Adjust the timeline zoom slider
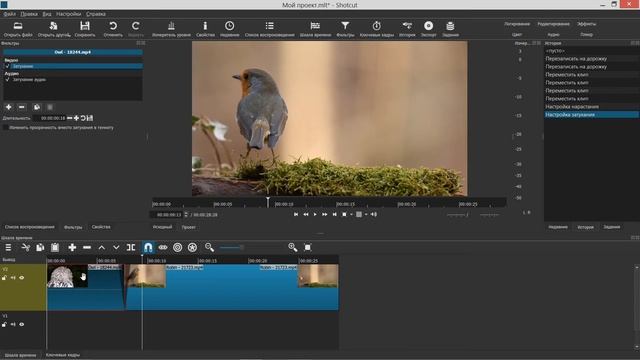 pyautogui.click(x=231, y=247)
